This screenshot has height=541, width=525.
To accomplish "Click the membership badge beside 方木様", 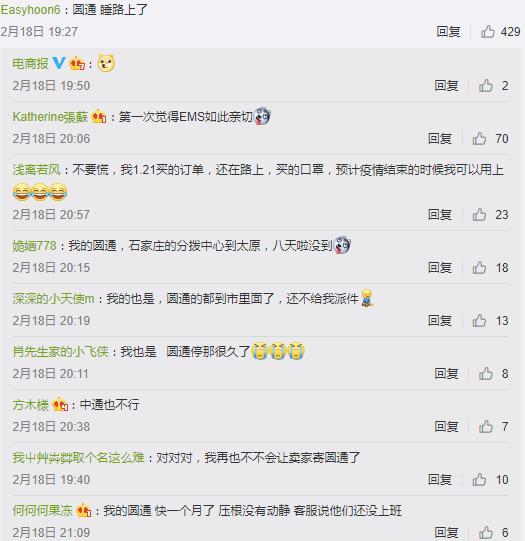I will coord(60,405).
